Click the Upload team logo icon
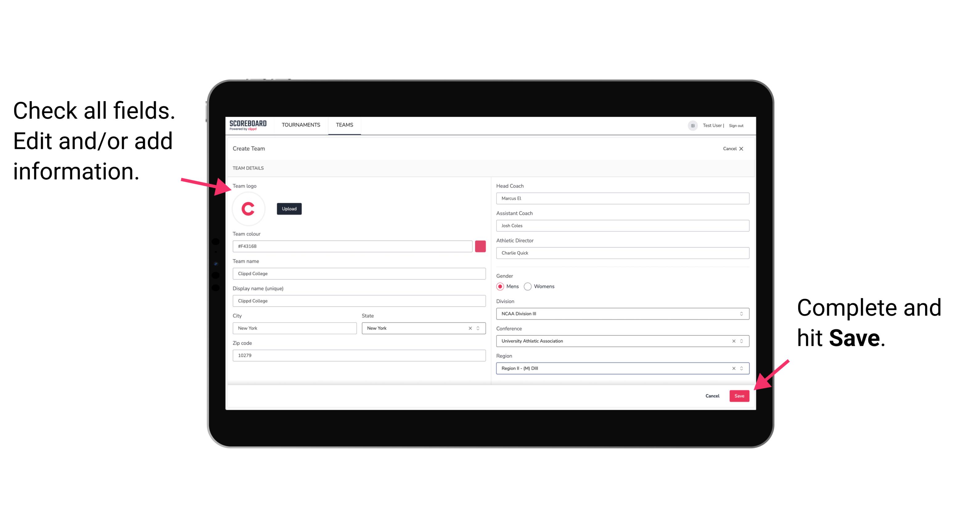Screen dimensions: 980x527 tap(289, 209)
